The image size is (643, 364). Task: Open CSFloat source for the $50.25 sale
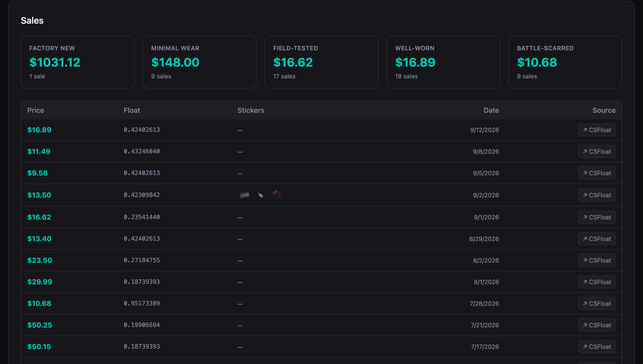597,325
